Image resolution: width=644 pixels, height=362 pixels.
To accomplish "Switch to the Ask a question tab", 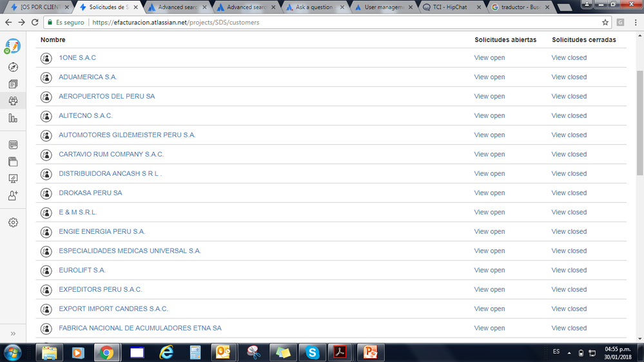I will click(x=314, y=7).
